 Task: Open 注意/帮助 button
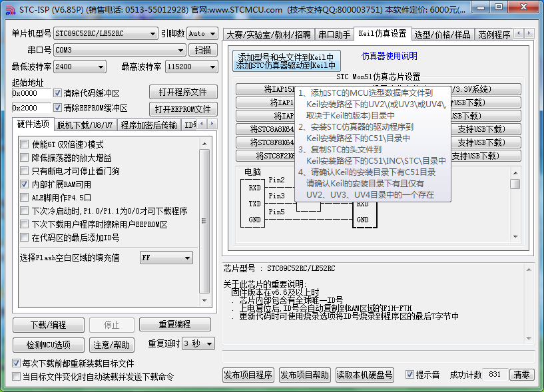pyautogui.click(x=111, y=345)
